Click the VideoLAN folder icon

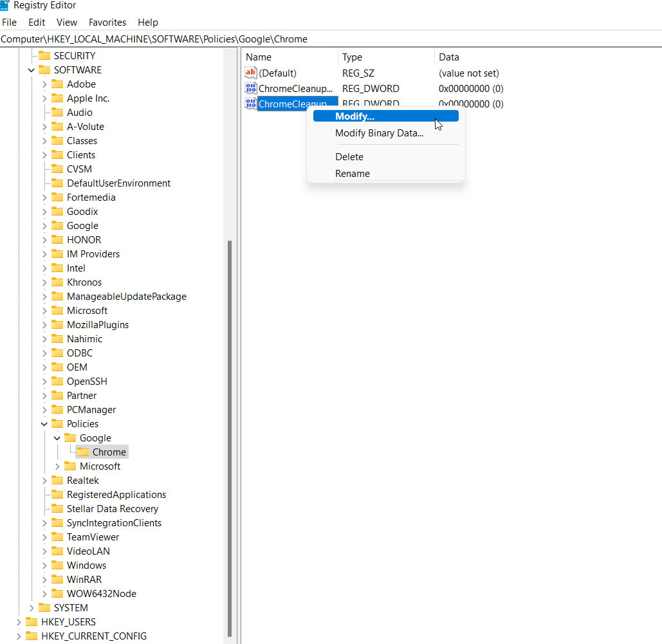point(57,551)
